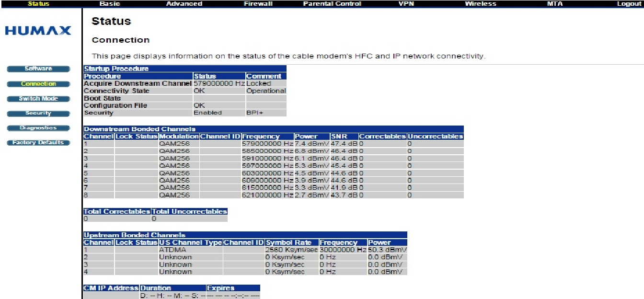Click the Factory Defaults button
Image resolution: width=644 pixels, height=299 pixels.
(38, 143)
